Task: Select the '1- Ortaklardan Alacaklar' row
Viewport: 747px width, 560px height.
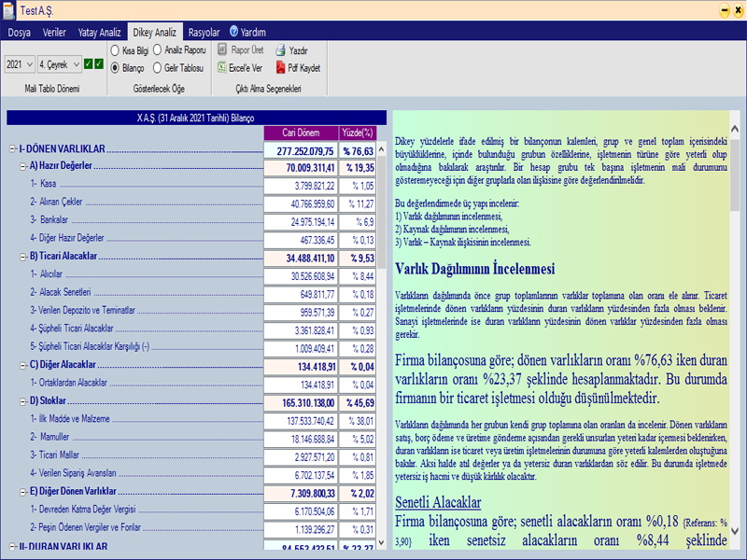Action: coord(69,383)
